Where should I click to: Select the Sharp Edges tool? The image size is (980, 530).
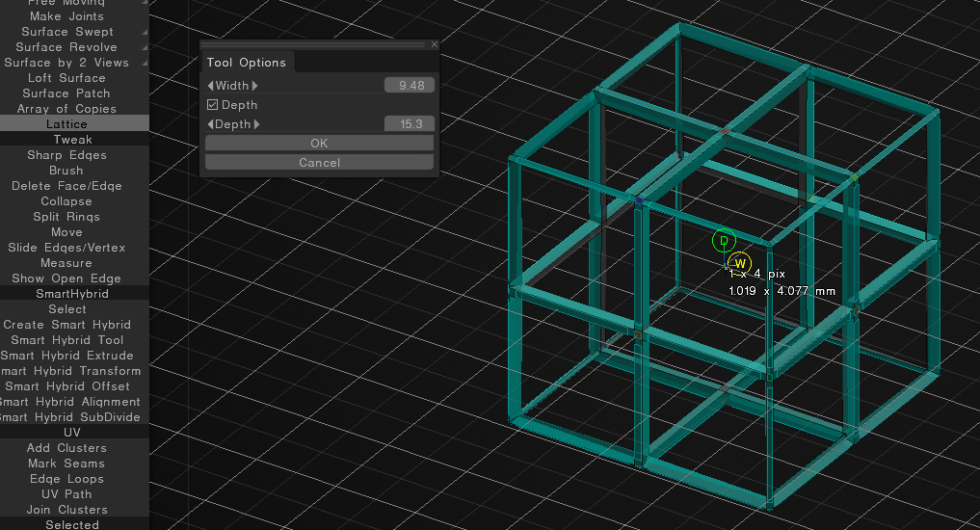pos(66,155)
